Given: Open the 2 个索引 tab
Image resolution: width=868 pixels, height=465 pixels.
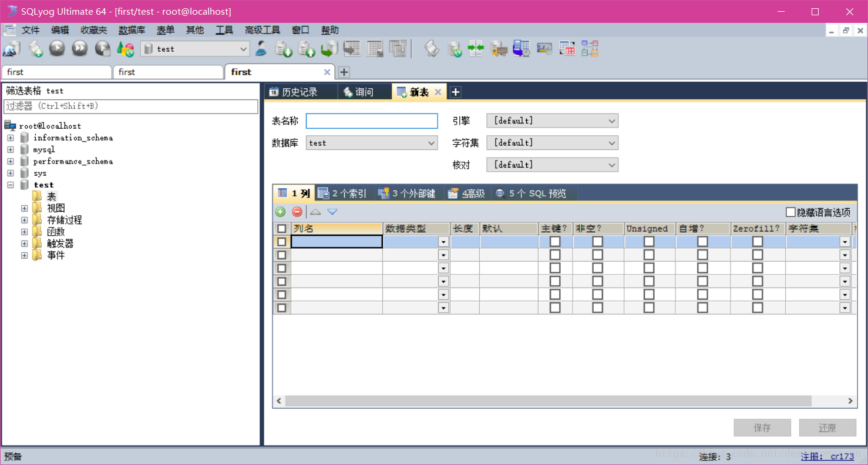Looking at the screenshot, I should click(x=342, y=193).
